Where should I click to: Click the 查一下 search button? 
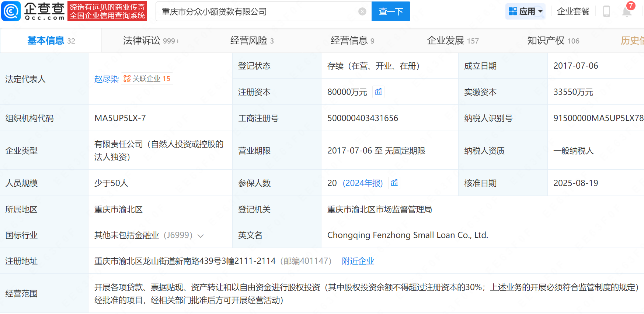391,11
